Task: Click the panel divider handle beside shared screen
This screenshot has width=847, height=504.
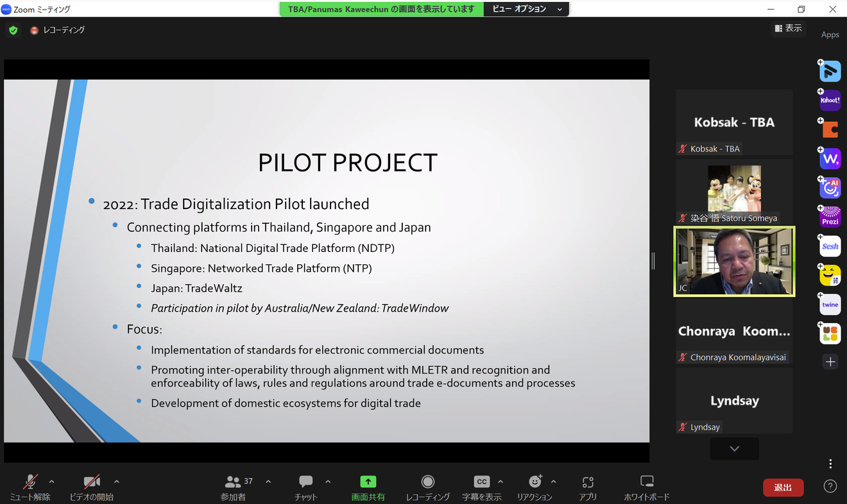Action: [653, 261]
